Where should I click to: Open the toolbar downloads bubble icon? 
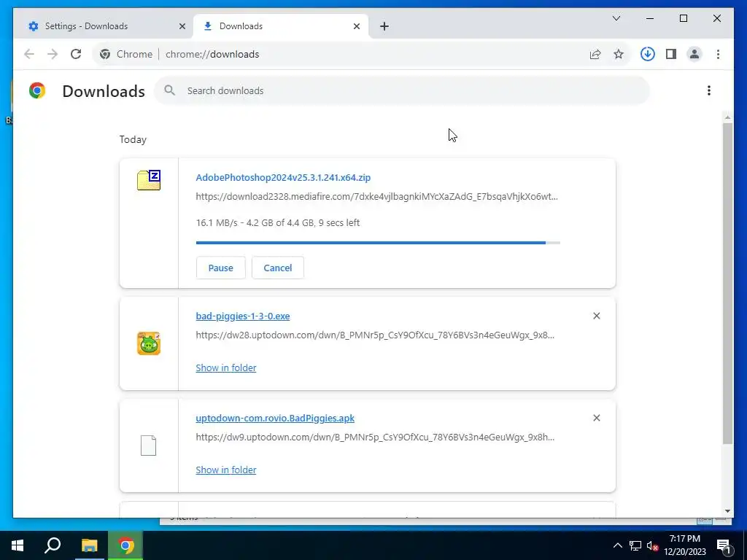[647, 54]
